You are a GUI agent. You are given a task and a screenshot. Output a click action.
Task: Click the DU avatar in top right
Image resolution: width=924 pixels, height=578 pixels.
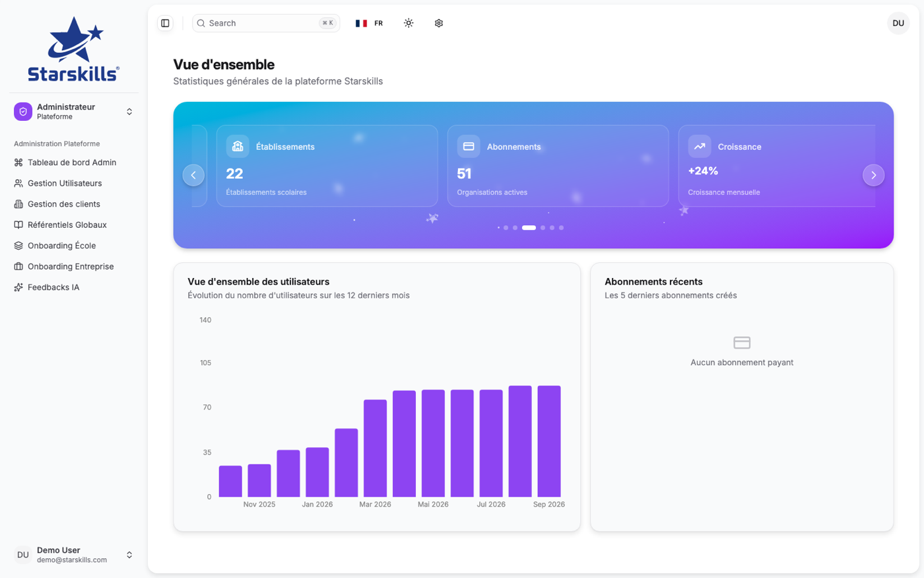click(898, 23)
